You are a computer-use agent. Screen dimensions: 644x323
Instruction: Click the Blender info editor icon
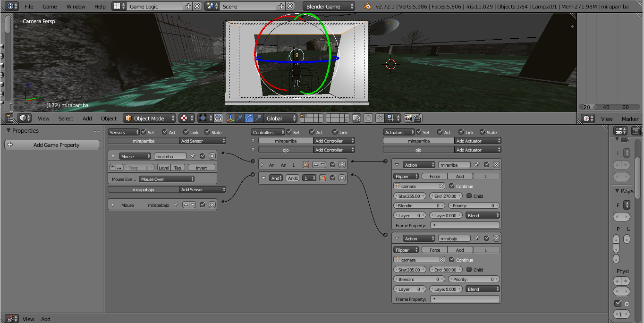14,6
